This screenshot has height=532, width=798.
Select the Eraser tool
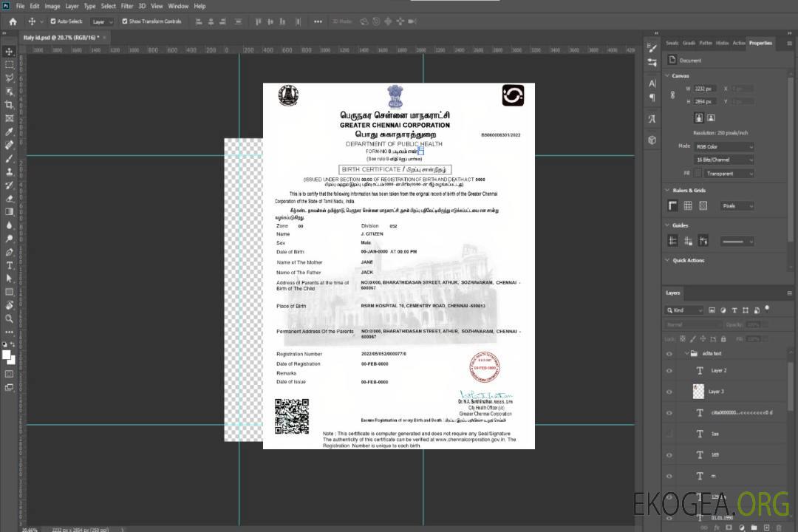[9, 199]
